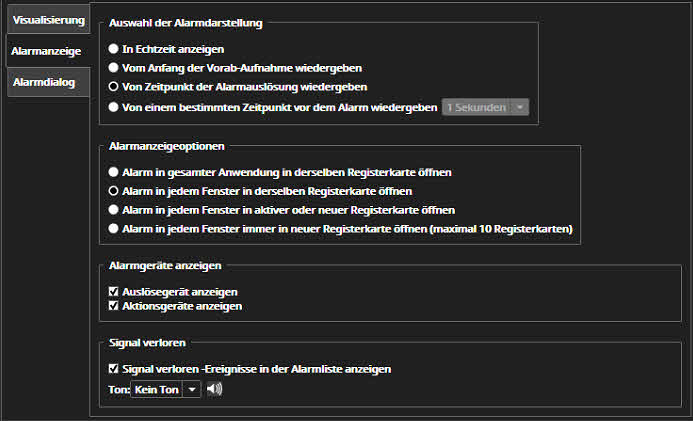693x421 pixels.
Task: Click the 'Alarmanzeigeoptionen' group heading
Action: click(x=165, y=145)
